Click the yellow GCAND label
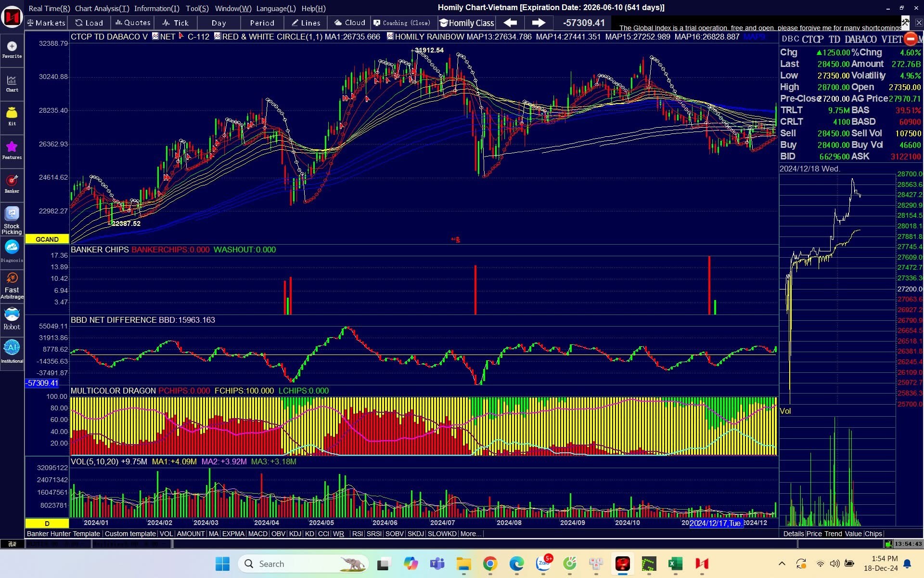Viewport: 924px width, 578px height. click(x=47, y=239)
